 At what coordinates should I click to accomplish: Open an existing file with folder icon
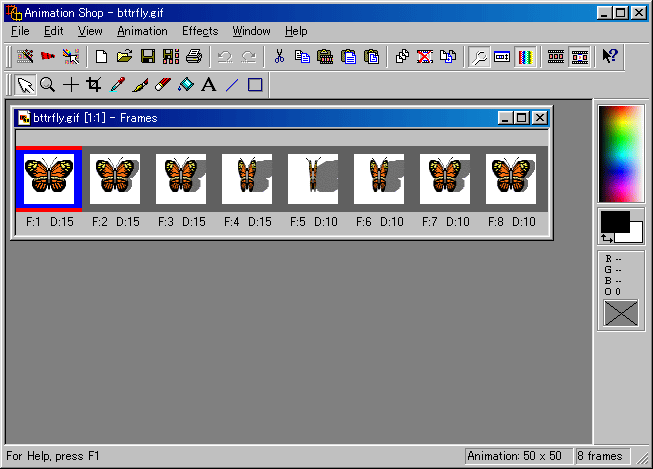pyautogui.click(x=124, y=56)
